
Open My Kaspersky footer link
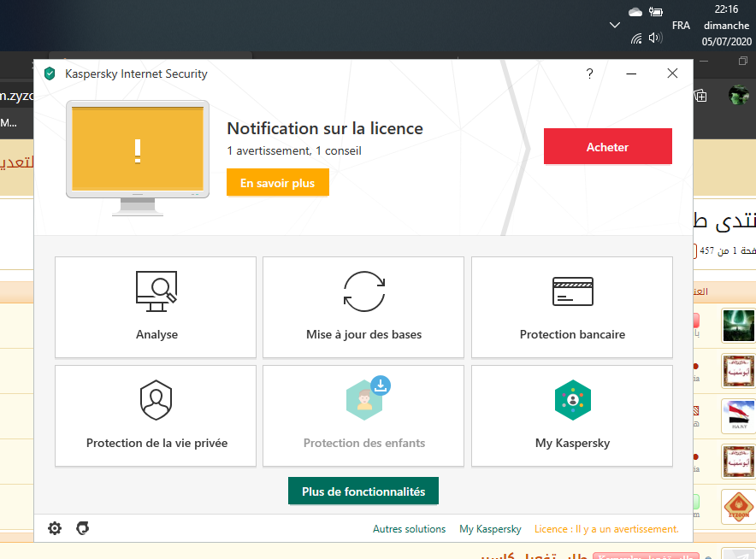(490, 528)
